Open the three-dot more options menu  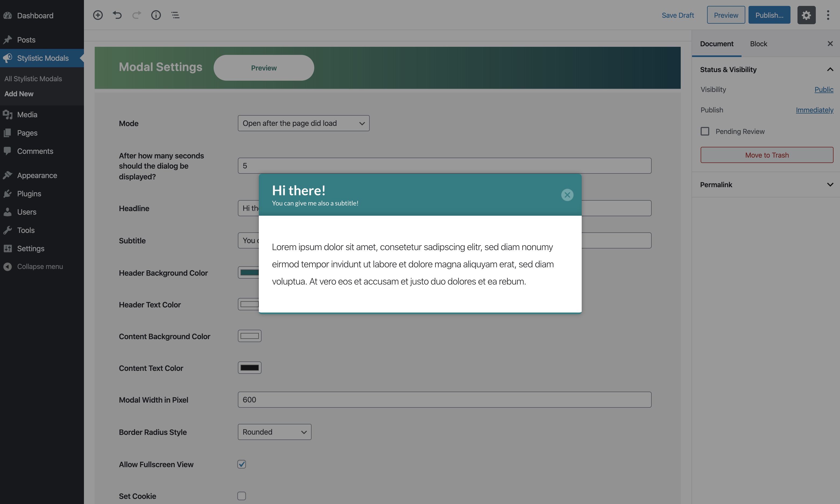[x=828, y=15]
